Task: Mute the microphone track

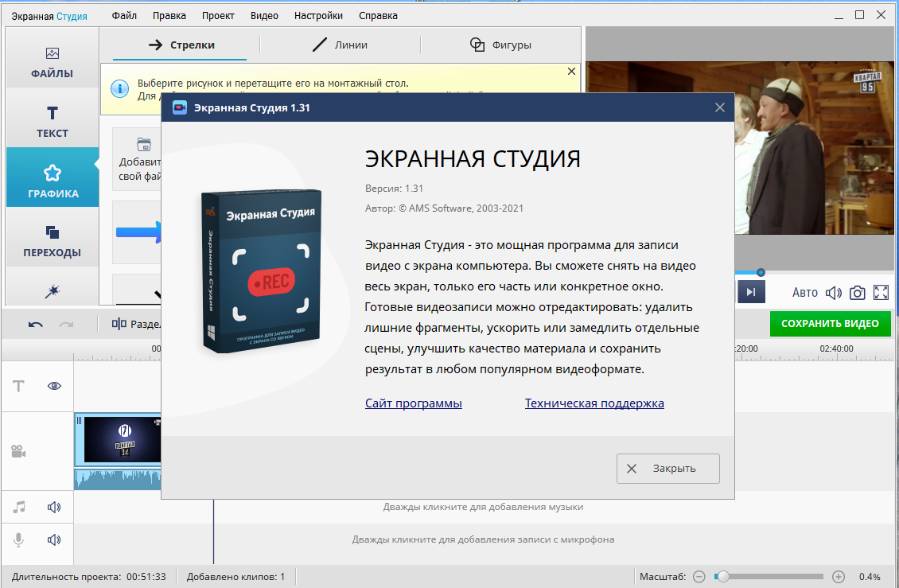Action: pos(54,539)
